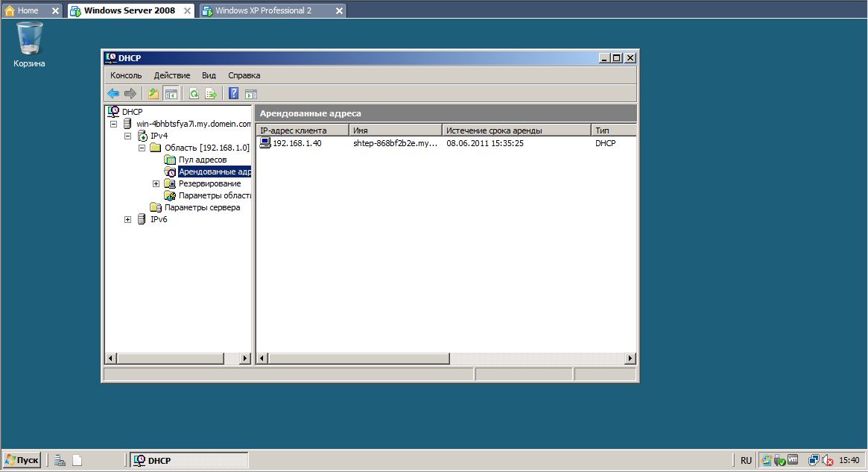Click the Forward arrow toolbar icon
This screenshot has width=868, height=472.
(130, 94)
